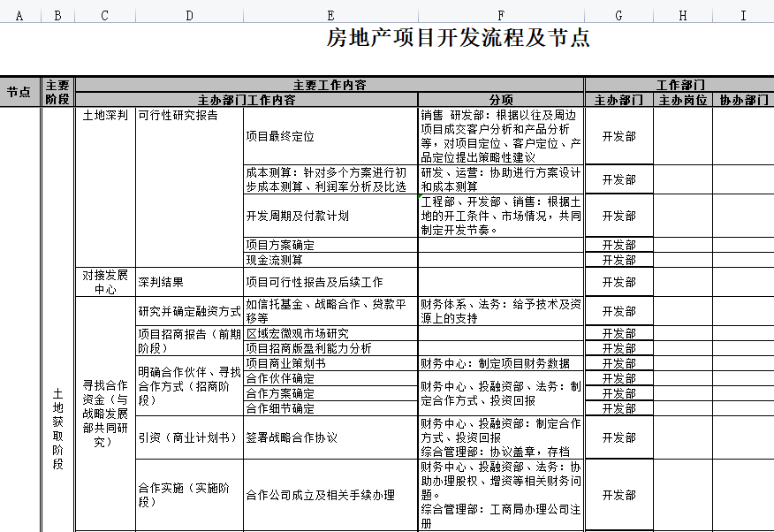Select column C header
The image size is (774, 532).
pyautogui.click(x=104, y=16)
